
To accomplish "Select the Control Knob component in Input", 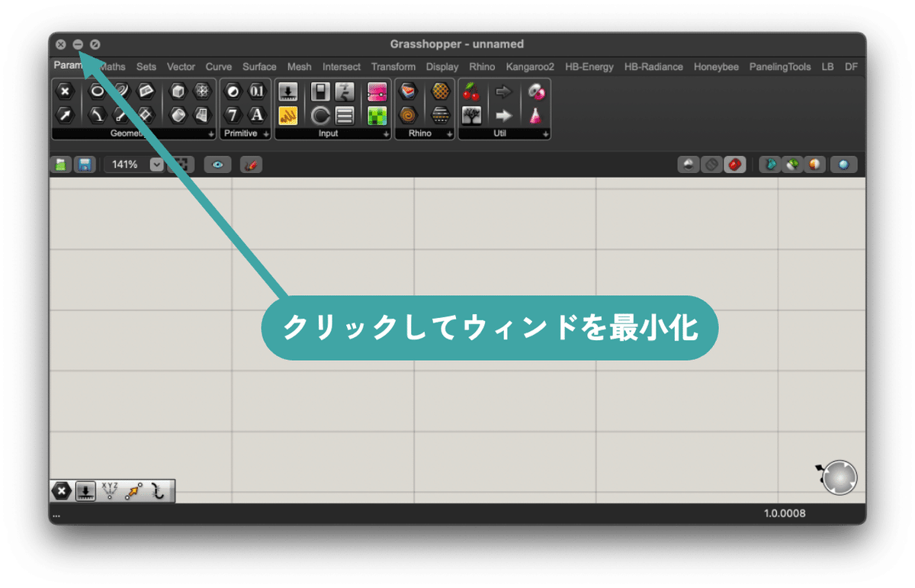I will 320,115.
